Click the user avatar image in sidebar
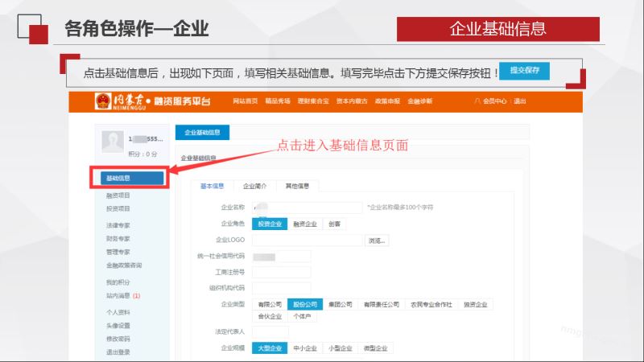This screenshot has height=362, width=644. click(x=114, y=142)
